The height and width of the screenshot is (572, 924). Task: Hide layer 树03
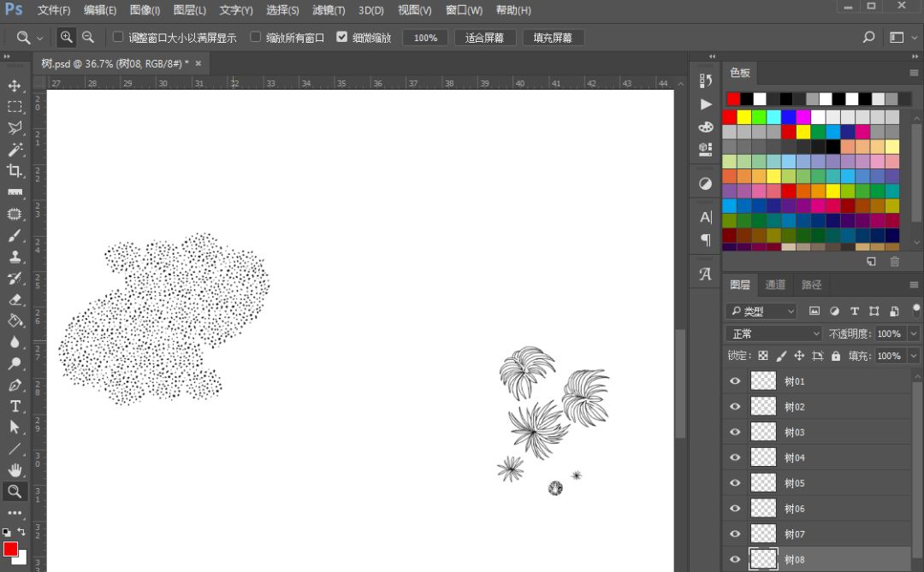click(x=735, y=432)
